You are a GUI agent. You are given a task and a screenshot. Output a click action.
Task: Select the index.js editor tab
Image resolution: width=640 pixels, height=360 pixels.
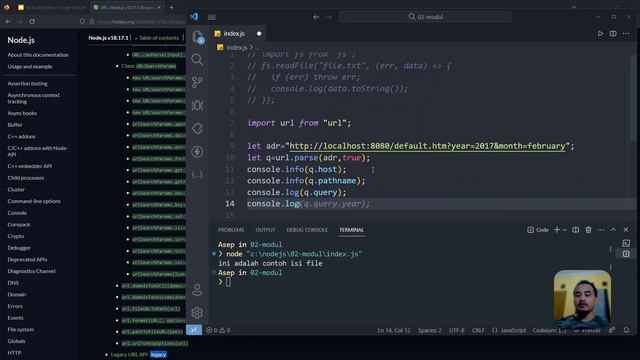tap(234, 33)
